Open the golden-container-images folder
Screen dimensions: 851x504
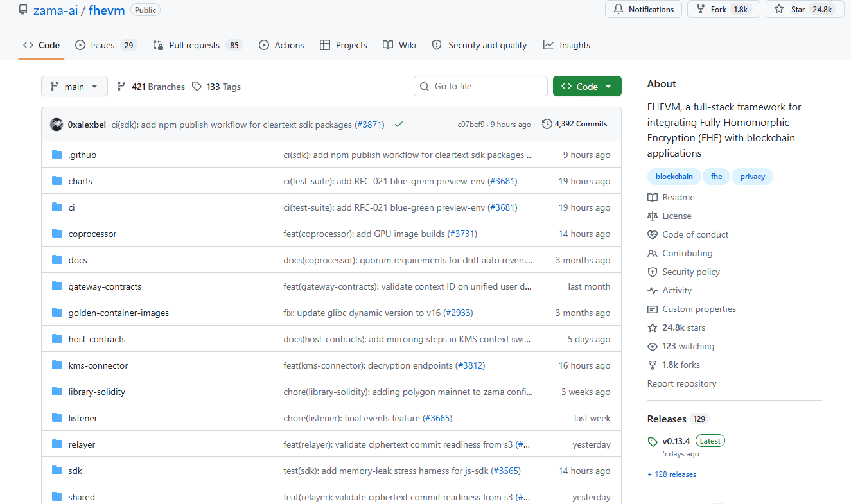coord(119,313)
